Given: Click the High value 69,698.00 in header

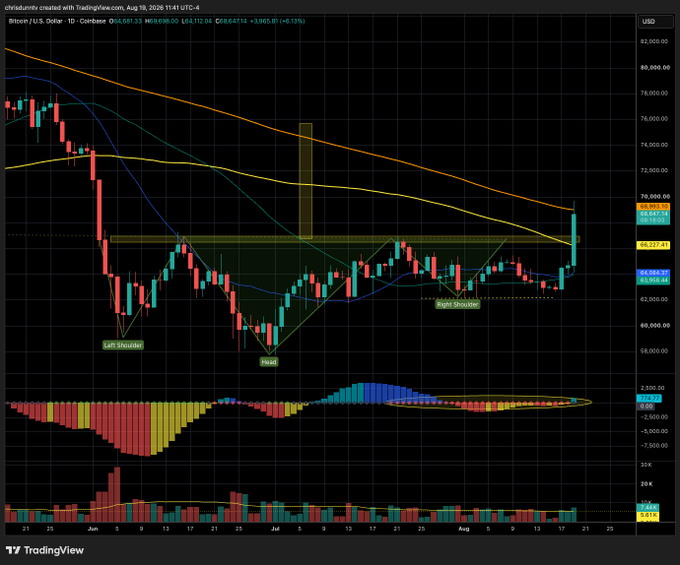Looking at the screenshot, I should pyautogui.click(x=162, y=21).
